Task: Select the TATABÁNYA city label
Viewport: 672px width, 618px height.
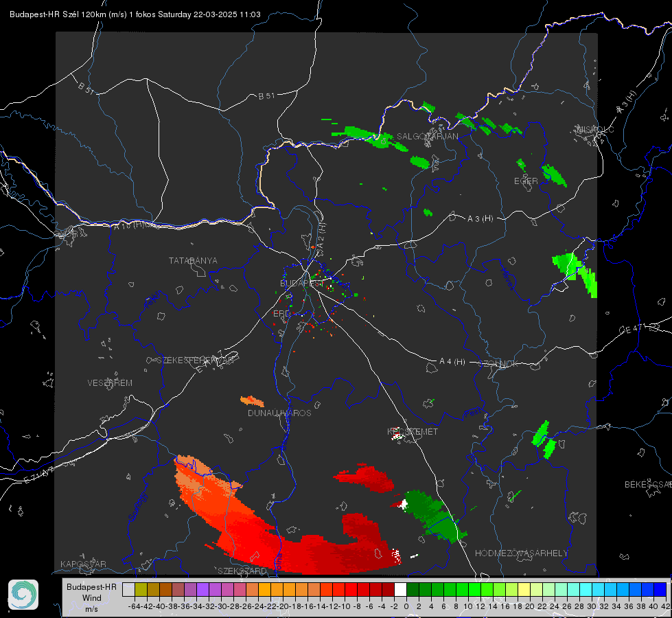Action: coord(193,260)
